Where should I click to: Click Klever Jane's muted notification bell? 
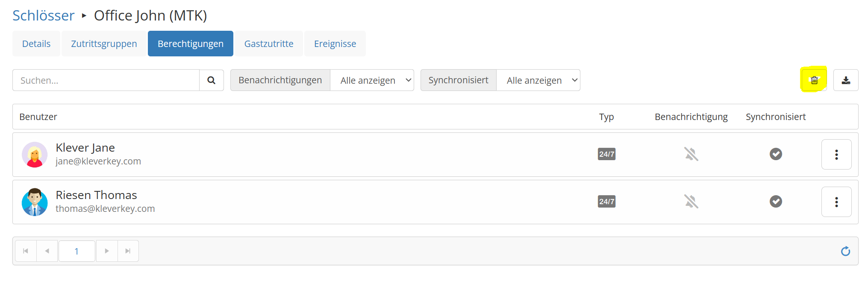(691, 154)
